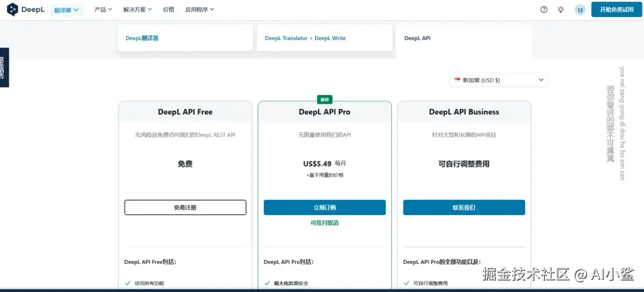Image resolution: width=644 pixels, height=292 pixels.
Task: Click DeepL API Pro的全部功能以及: text
Action: pyautogui.click(x=442, y=262)
